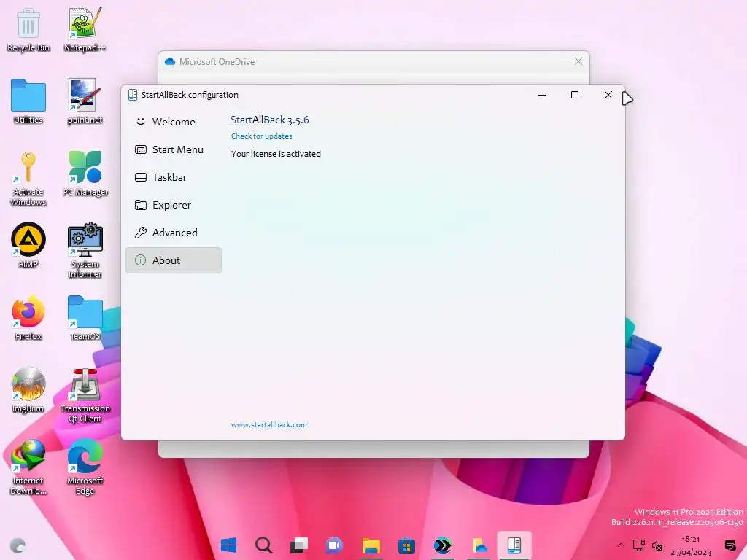This screenshot has width=747, height=560.
Task: Open the notification center icon in tray
Action: 729,545
